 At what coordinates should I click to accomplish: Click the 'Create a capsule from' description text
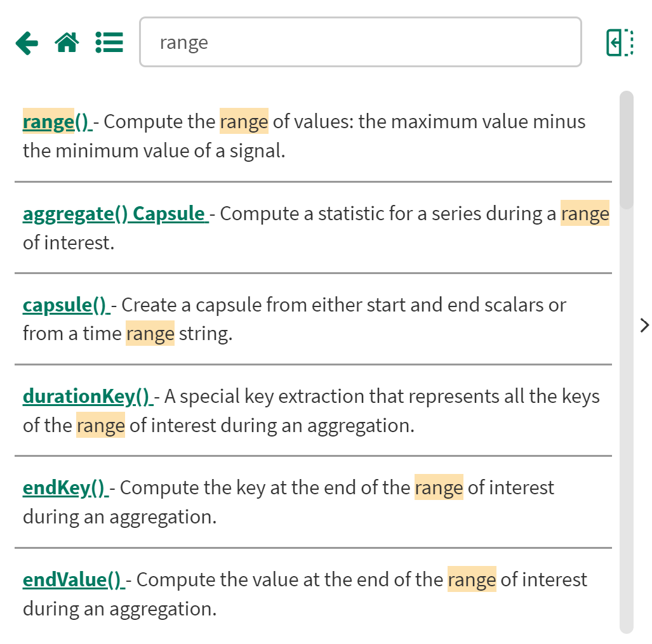[x=343, y=305]
